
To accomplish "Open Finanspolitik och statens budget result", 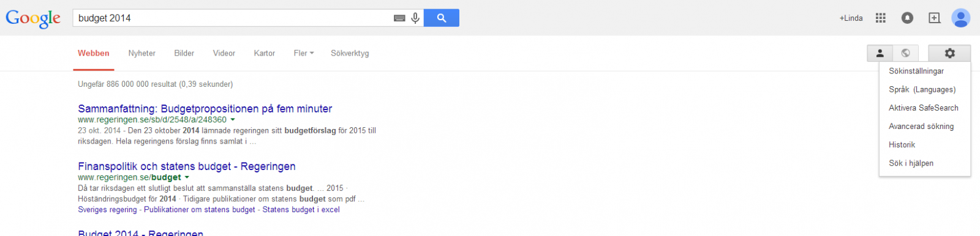I will click(x=187, y=166).
